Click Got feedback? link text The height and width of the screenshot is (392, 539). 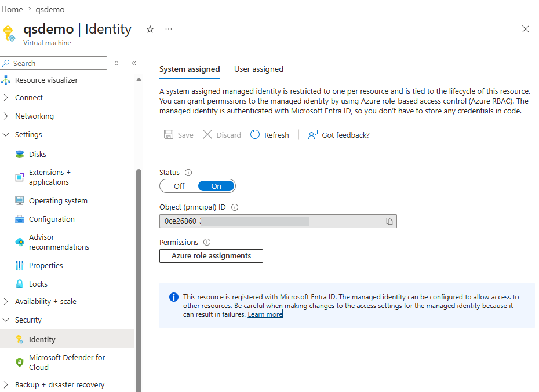click(x=346, y=135)
